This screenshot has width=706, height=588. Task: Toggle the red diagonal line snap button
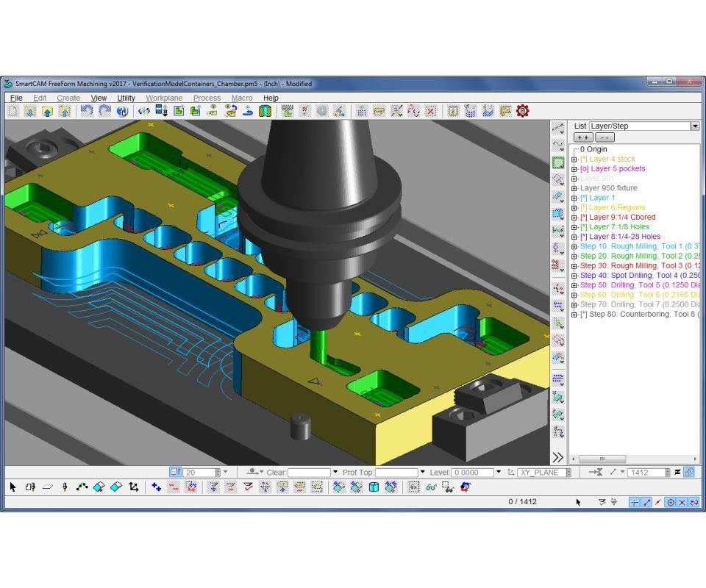coord(646,502)
